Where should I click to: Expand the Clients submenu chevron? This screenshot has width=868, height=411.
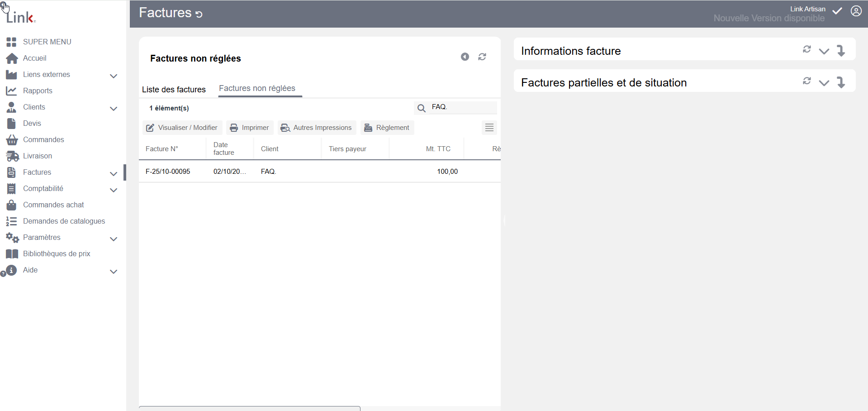click(x=114, y=109)
